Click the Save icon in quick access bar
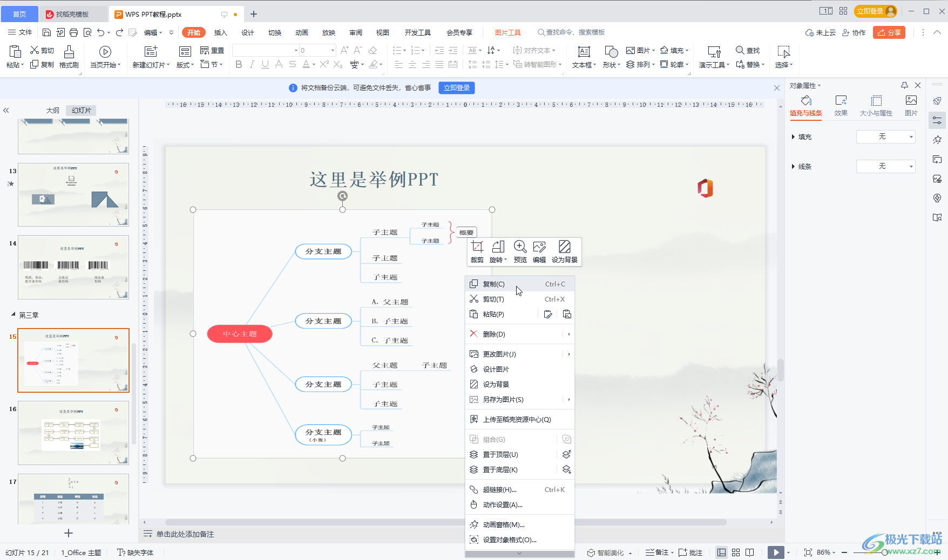948x560 pixels. click(x=46, y=32)
